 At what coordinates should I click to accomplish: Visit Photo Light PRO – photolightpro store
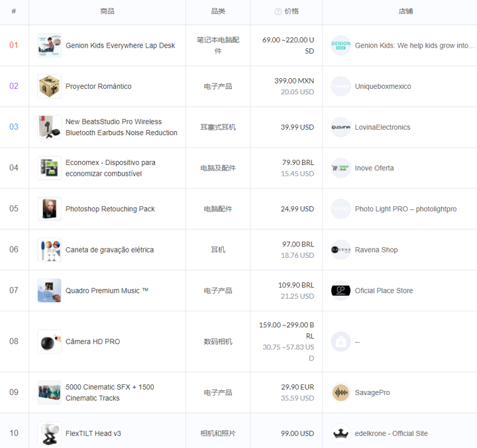405,209
